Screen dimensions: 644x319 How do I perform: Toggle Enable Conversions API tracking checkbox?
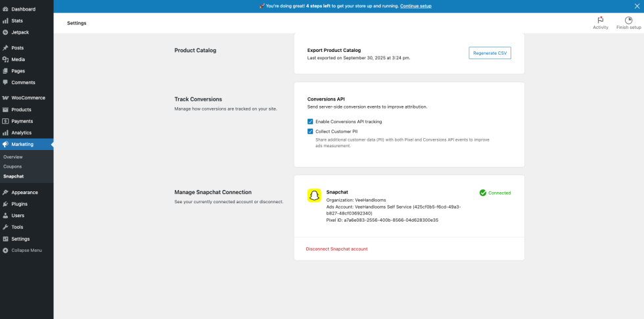[x=310, y=122]
